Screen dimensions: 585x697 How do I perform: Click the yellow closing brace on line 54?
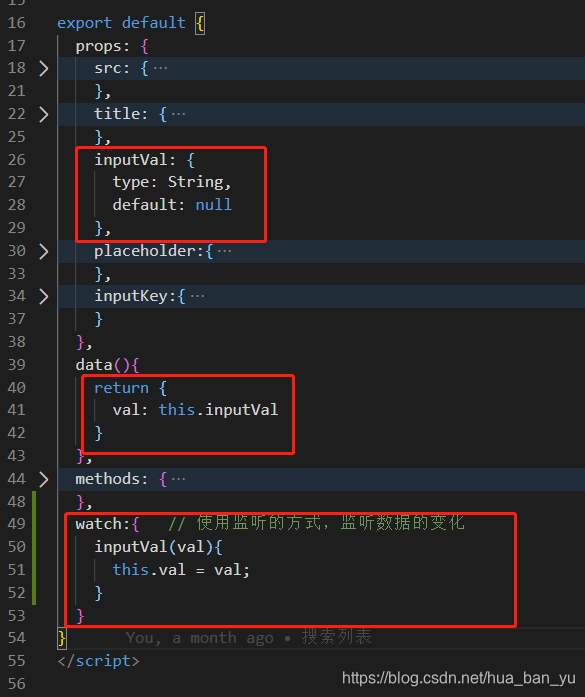pos(62,638)
